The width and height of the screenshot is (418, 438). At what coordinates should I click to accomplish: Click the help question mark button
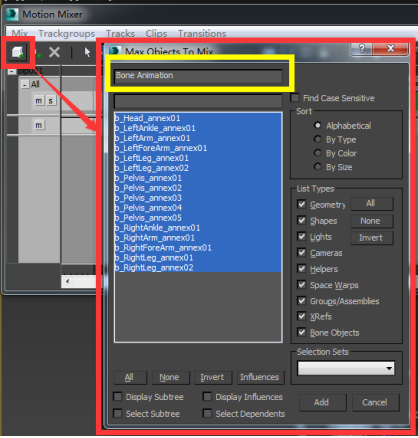[362, 49]
